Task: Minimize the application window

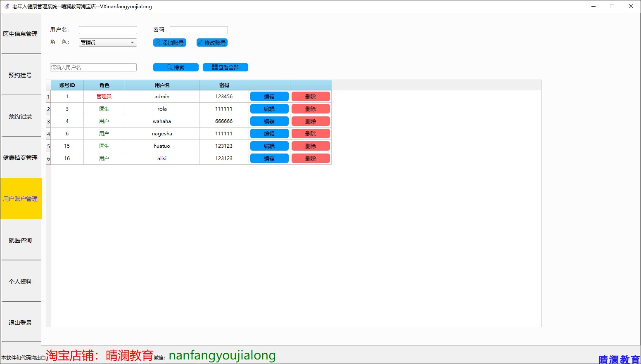Action: 594,6
